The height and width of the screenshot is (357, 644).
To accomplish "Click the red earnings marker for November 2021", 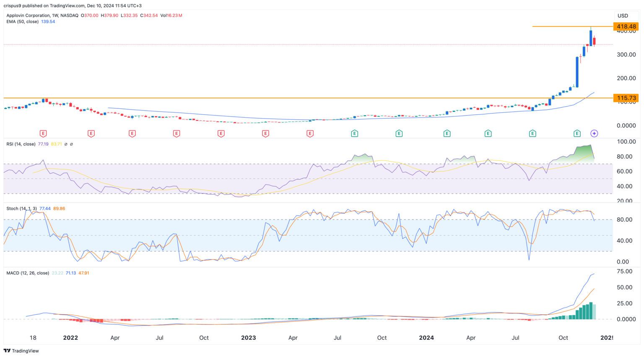I will (x=43, y=134).
